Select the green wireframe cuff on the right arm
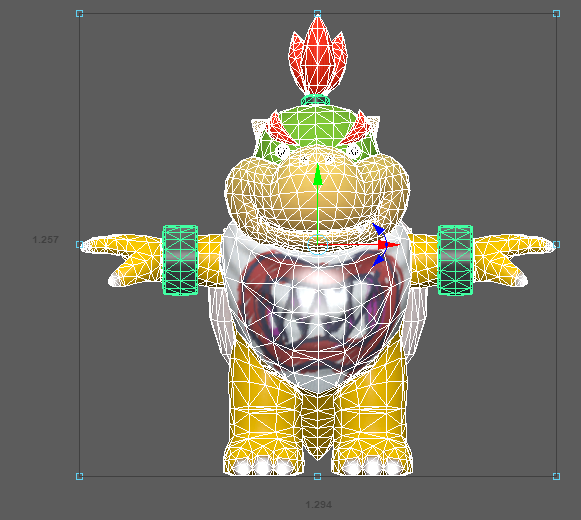Screen dimensions: 581x520 [455, 260]
